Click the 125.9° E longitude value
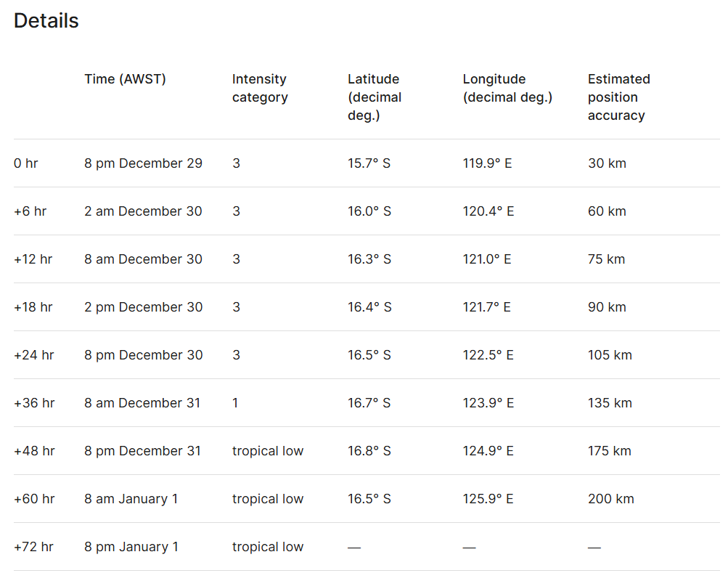Image resolution: width=728 pixels, height=581 pixels. point(488,499)
